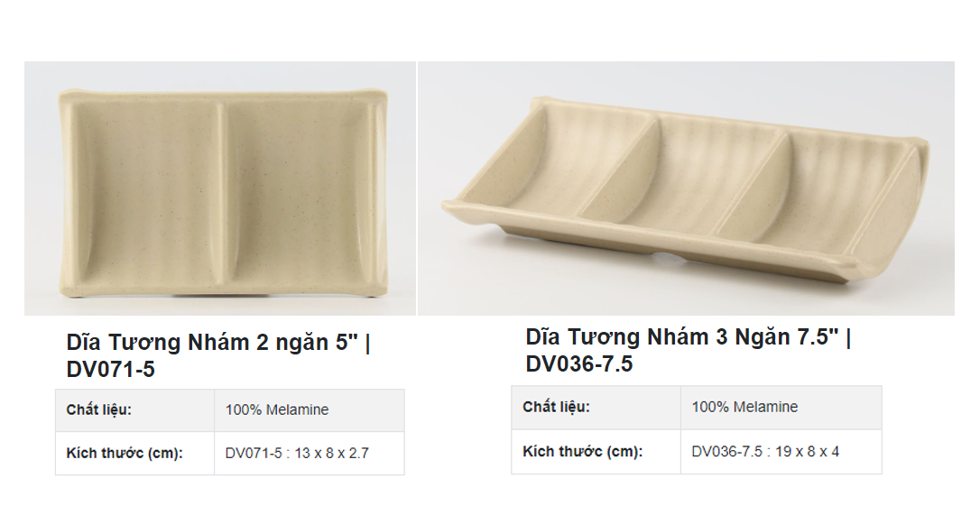The height and width of the screenshot is (524, 980).
Task: Click DV071-5 code in left product heading
Action: [x=111, y=370]
